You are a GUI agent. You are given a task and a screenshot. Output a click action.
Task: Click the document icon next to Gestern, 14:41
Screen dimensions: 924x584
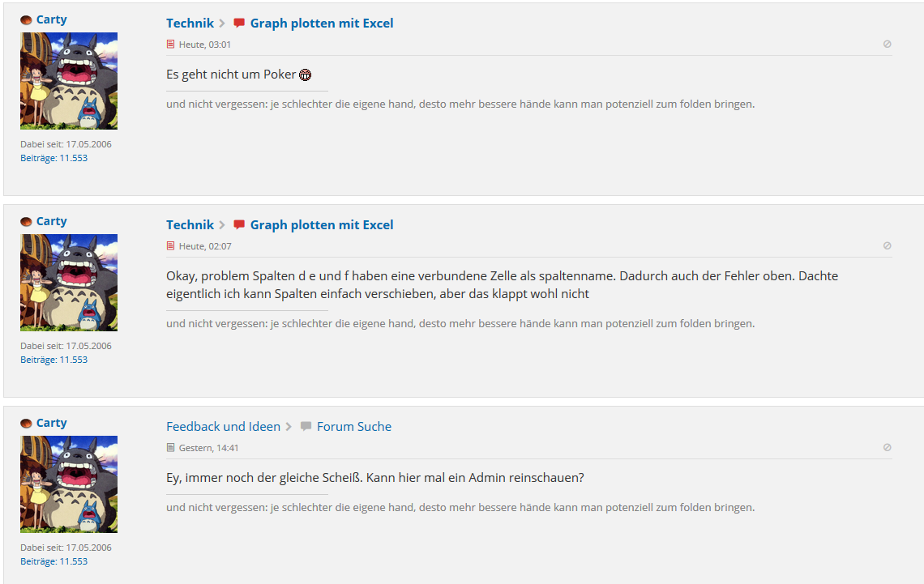click(x=170, y=447)
